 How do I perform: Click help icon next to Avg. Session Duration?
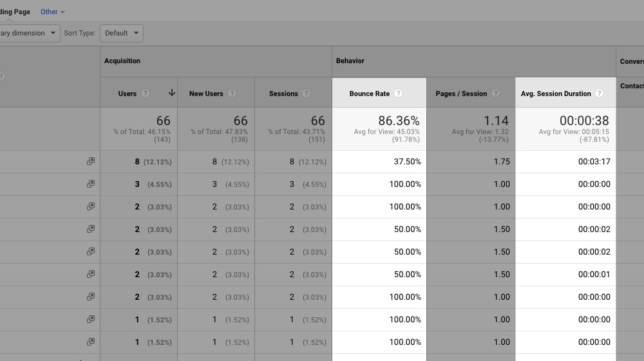[x=600, y=93]
